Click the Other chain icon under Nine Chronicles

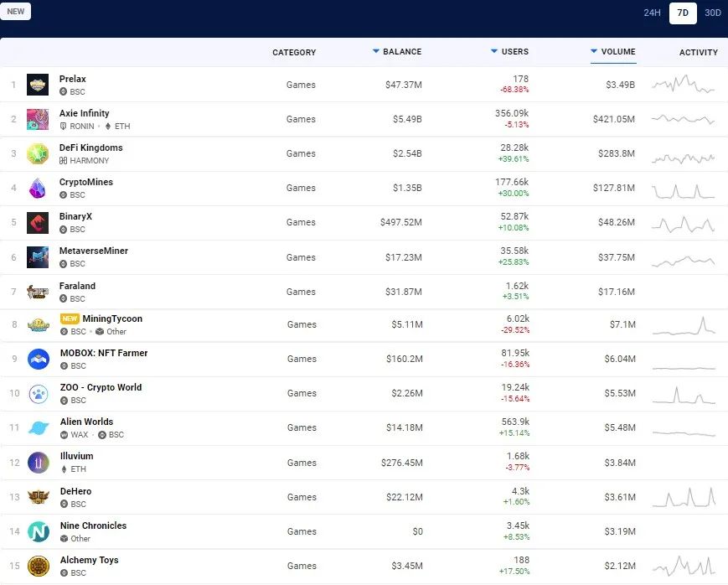point(64,539)
